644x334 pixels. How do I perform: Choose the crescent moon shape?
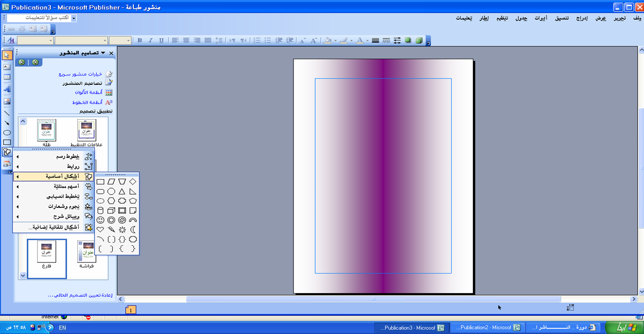click(133, 230)
